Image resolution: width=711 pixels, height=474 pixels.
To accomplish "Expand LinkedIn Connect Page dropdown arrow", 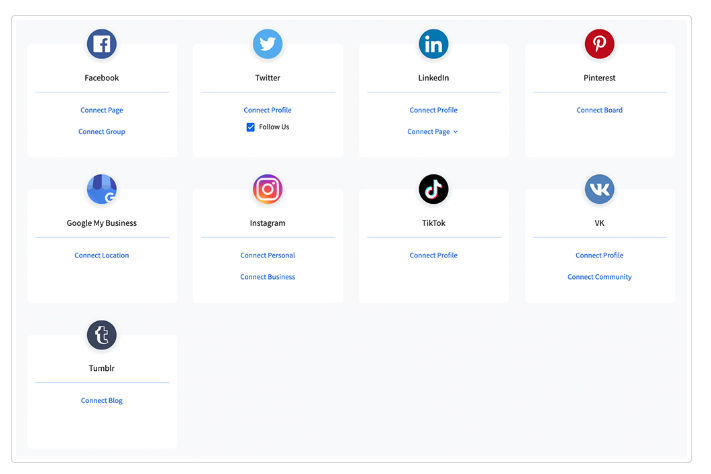I will (x=456, y=132).
